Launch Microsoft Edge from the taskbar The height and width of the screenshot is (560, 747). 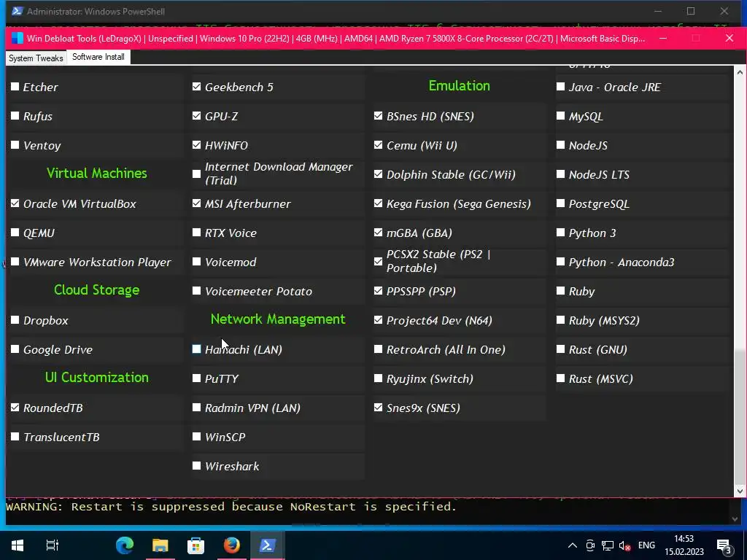125,545
